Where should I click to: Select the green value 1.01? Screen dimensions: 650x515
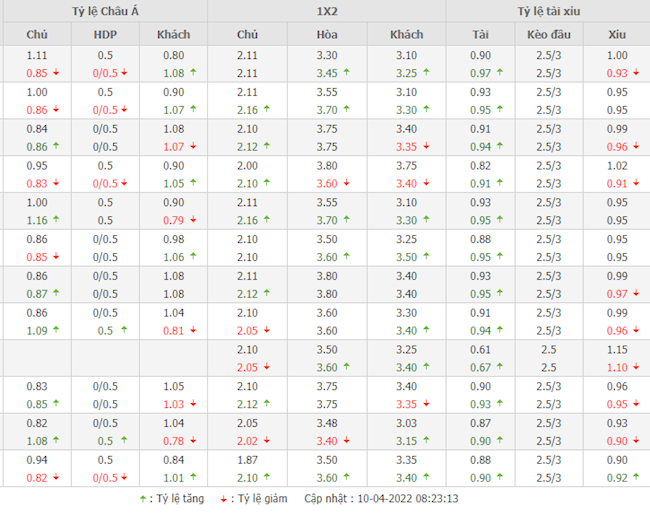(173, 478)
